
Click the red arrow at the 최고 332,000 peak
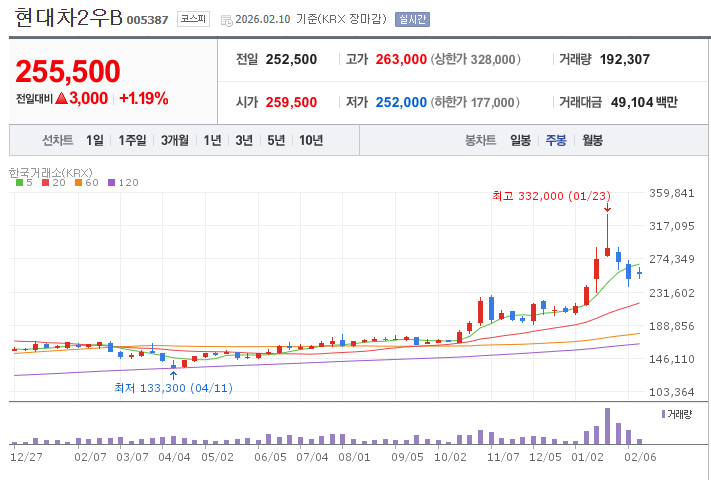coord(607,208)
